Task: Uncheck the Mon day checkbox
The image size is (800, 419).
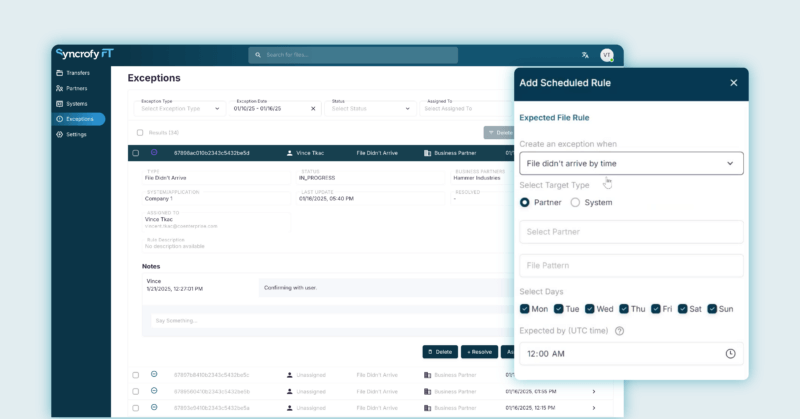Action: point(525,309)
